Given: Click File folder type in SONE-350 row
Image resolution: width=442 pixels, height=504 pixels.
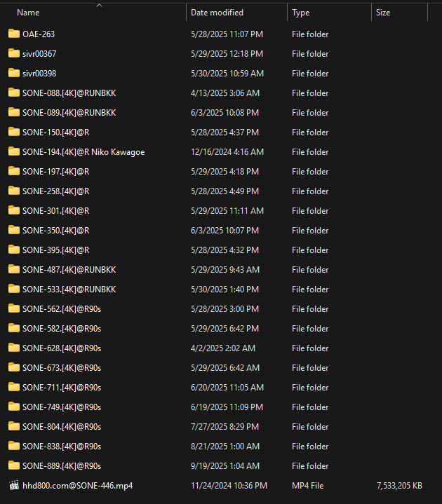Looking at the screenshot, I should pos(310,231).
